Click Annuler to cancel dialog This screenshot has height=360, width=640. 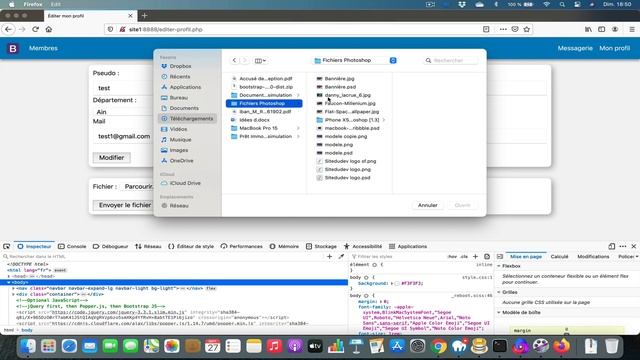[x=427, y=205]
